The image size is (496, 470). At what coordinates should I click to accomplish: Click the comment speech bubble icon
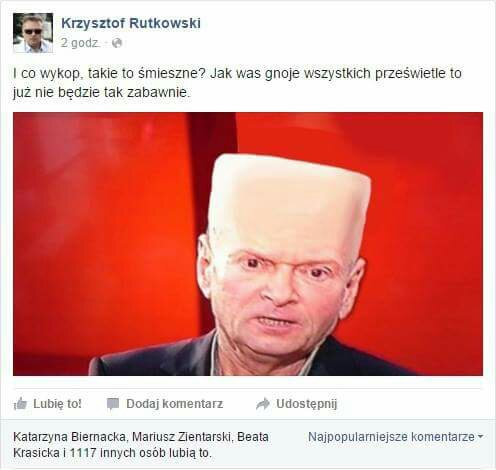tap(113, 404)
